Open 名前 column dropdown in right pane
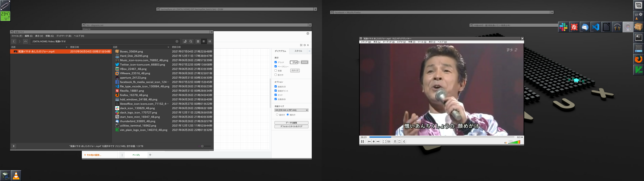644x181 pixels. pos(168,47)
